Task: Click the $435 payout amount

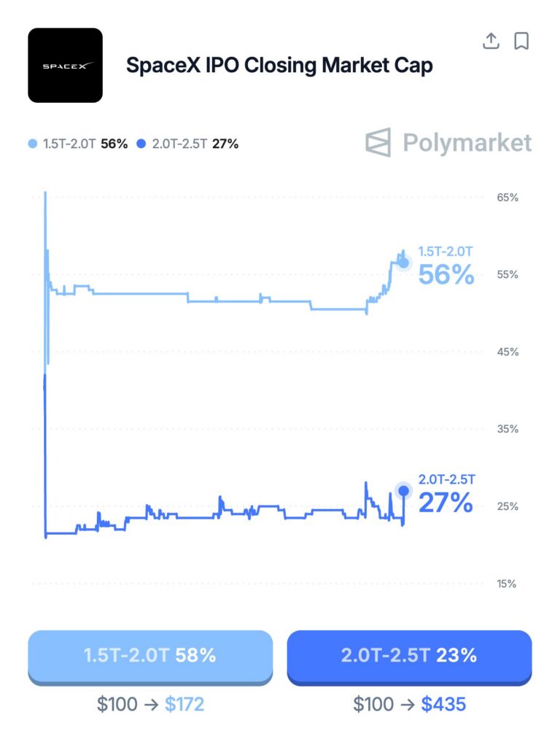Action: tap(444, 704)
